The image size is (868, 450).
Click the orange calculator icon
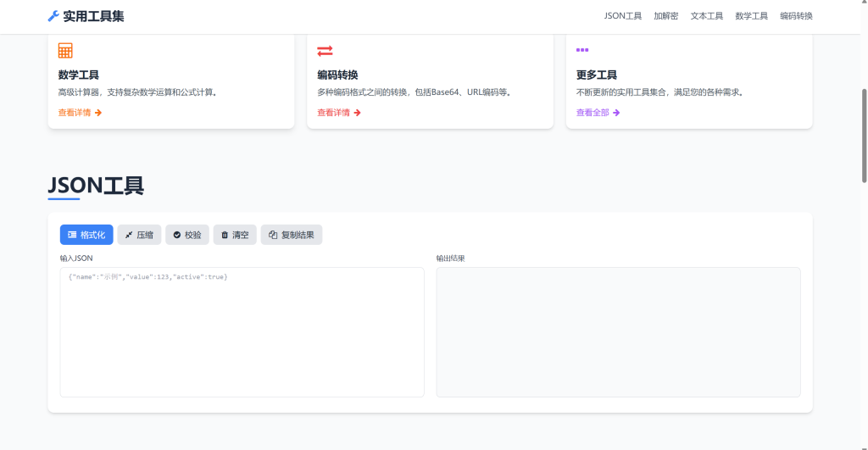click(65, 50)
